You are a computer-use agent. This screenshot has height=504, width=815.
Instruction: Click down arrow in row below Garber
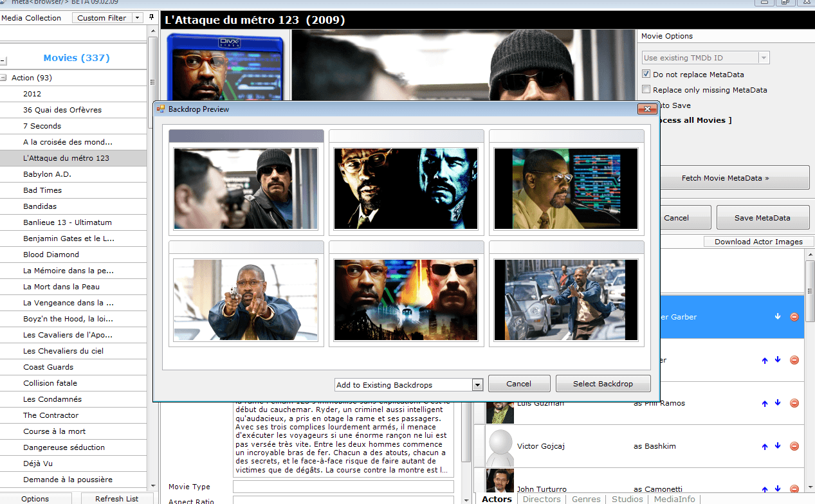pos(778,360)
